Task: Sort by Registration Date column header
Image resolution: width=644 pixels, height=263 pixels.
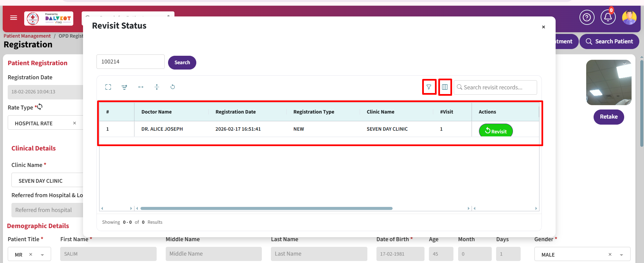Action: point(236,112)
